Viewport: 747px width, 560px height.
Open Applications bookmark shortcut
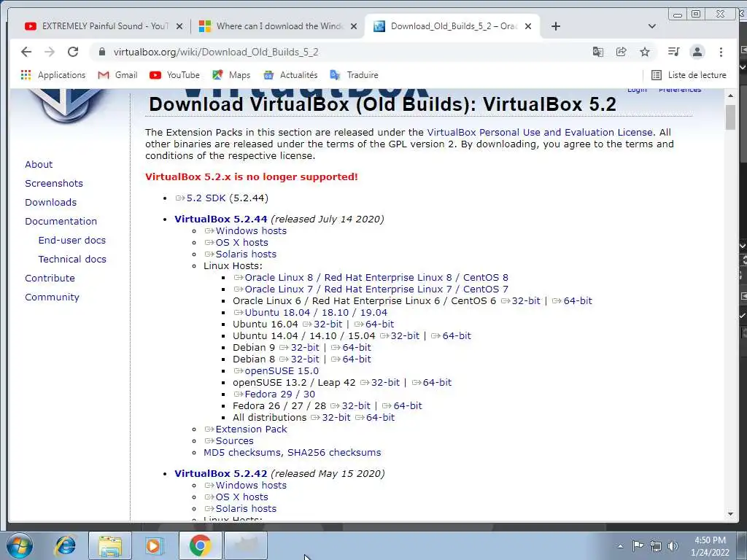tap(53, 75)
